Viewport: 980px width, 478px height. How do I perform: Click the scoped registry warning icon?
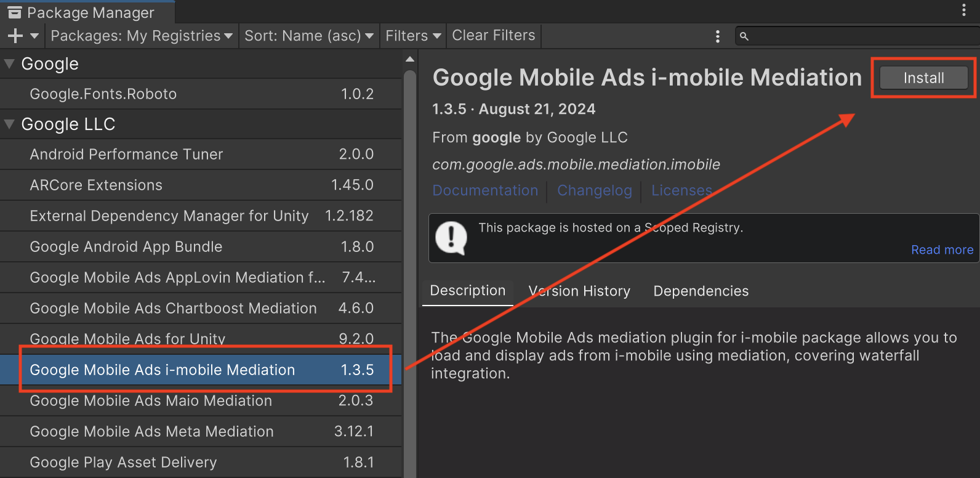451,238
